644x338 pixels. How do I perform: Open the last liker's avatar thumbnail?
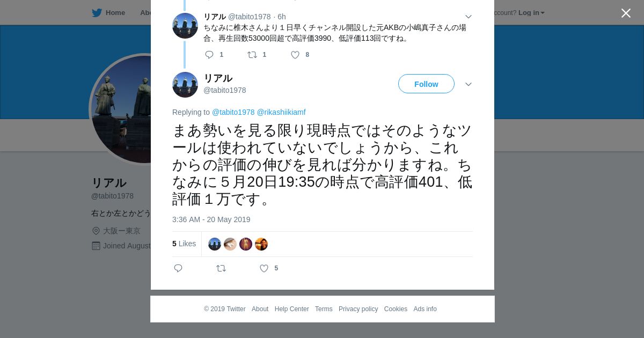click(261, 244)
